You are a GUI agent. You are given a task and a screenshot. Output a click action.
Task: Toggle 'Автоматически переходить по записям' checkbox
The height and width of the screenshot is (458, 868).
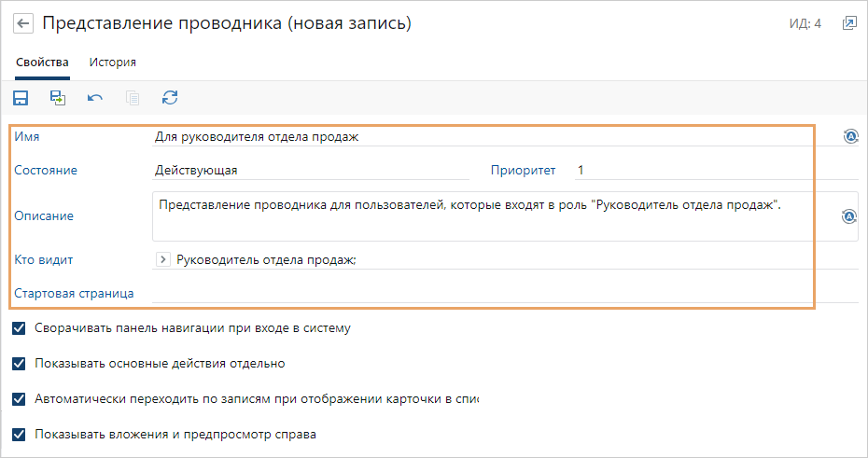(19, 399)
